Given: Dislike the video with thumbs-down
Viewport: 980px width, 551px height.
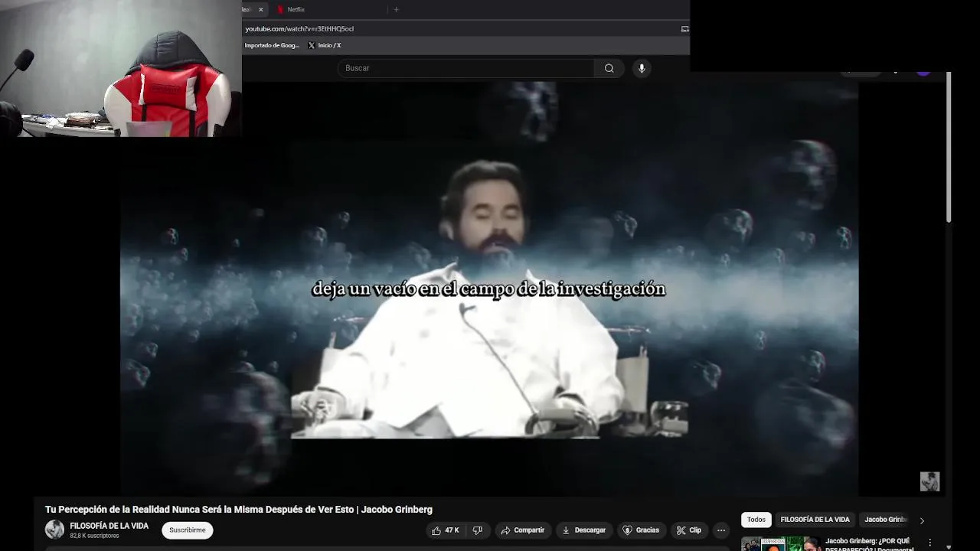Looking at the screenshot, I should (x=478, y=530).
